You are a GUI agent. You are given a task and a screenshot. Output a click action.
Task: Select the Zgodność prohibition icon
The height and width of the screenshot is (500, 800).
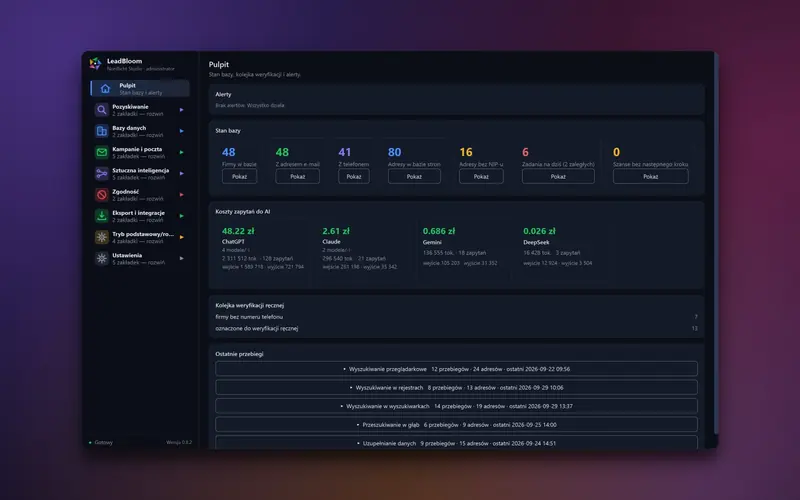pyautogui.click(x=102, y=194)
